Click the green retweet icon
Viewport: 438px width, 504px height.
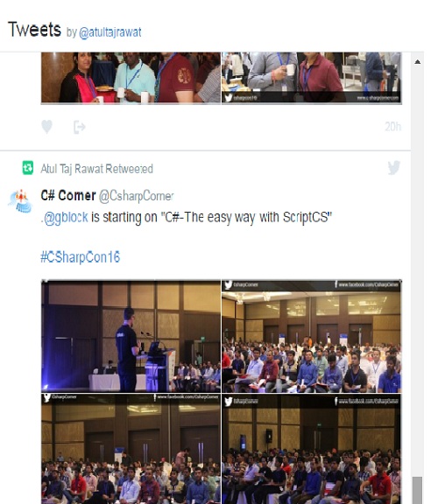28,168
